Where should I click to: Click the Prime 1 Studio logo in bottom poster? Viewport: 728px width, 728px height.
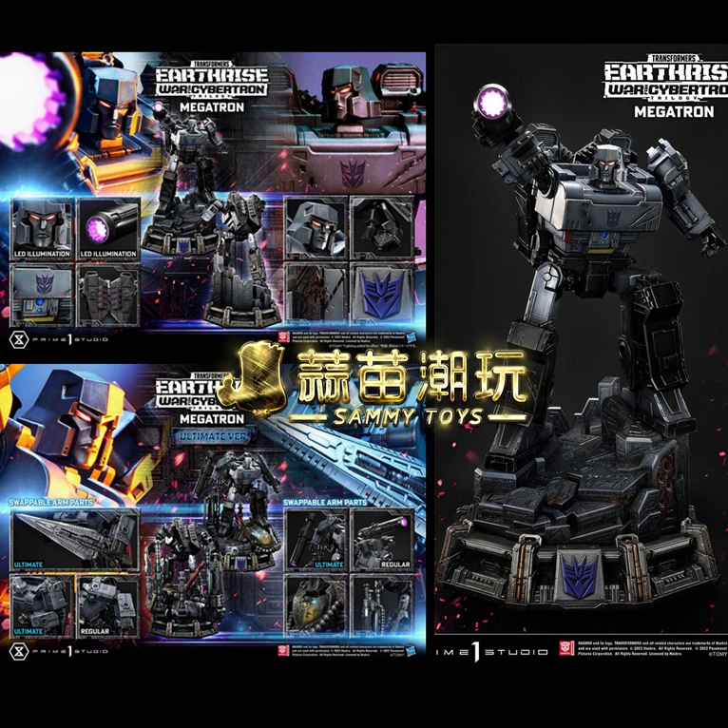(x=59, y=651)
